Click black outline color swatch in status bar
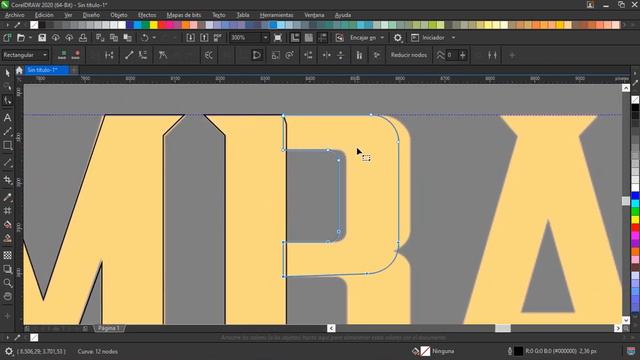The height and width of the screenshot is (360, 640). 518,351
